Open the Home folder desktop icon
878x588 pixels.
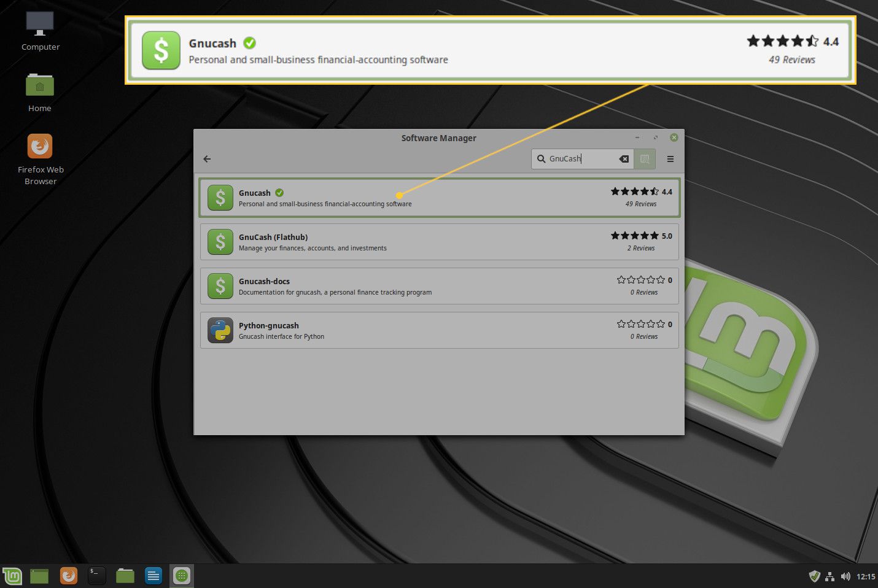[x=40, y=92]
